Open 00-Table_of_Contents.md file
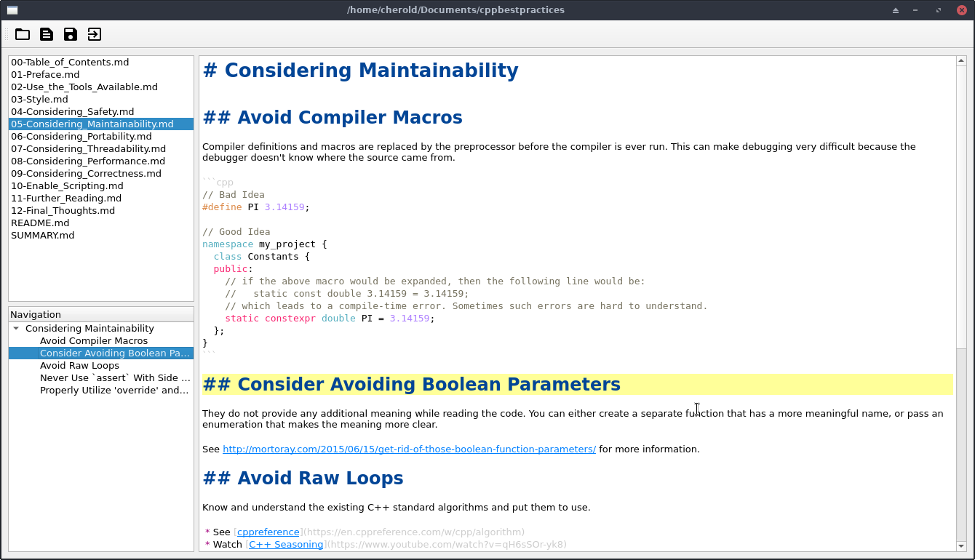The width and height of the screenshot is (975, 560). (x=101, y=63)
